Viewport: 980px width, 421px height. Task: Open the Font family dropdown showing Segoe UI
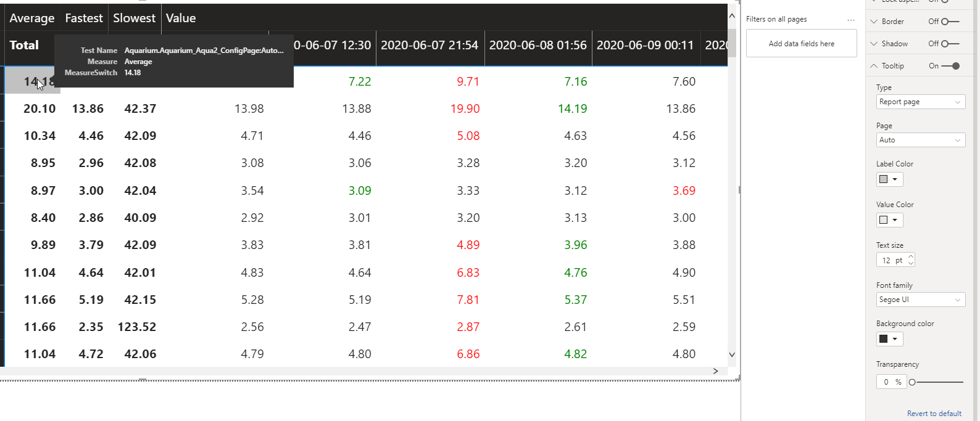click(920, 300)
